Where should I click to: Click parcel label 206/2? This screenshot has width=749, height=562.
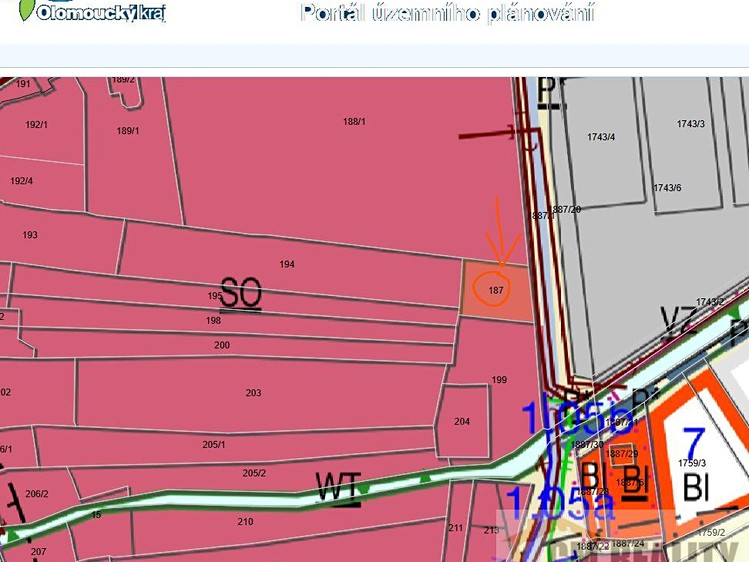tap(37, 494)
